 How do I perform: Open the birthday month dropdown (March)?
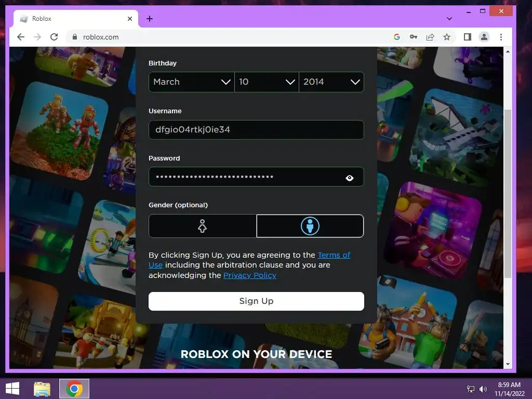pyautogui.click(x=192, y=82)
